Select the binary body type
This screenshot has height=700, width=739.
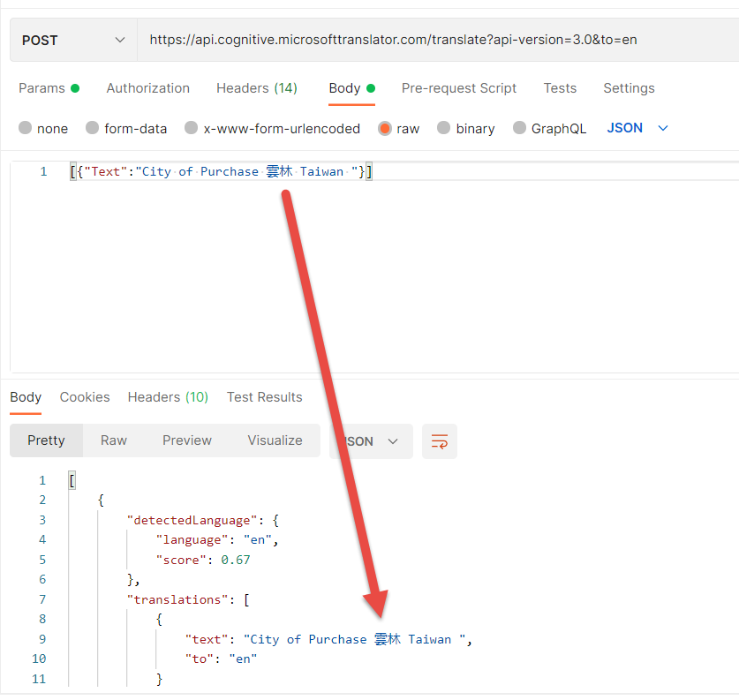click(x=466, y=128)
